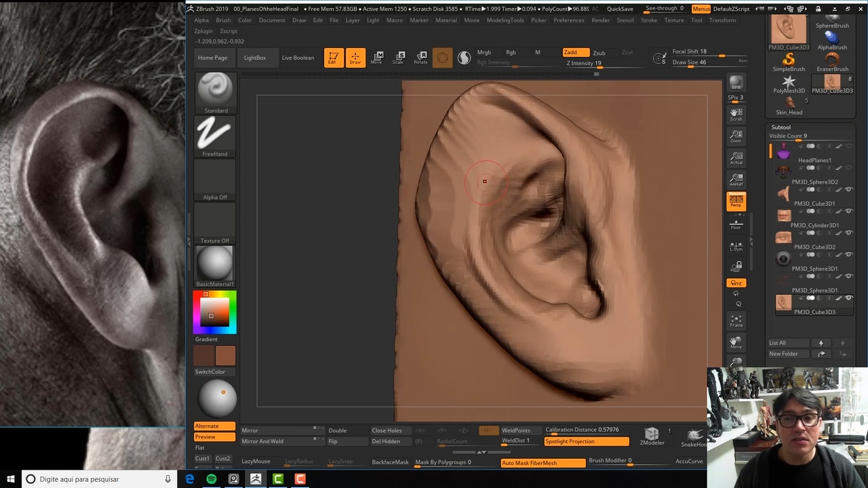
Task: Disable Spotlight Projection
Action: click(x=586, y=442)
